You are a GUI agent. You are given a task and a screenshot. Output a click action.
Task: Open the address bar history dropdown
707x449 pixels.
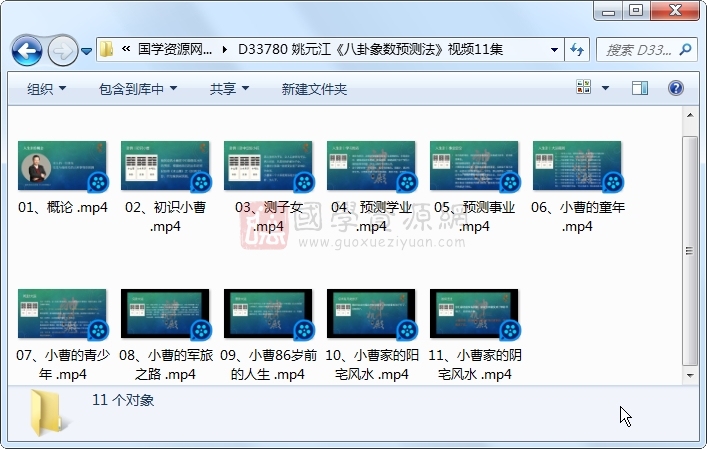click(x=554, y=50)
